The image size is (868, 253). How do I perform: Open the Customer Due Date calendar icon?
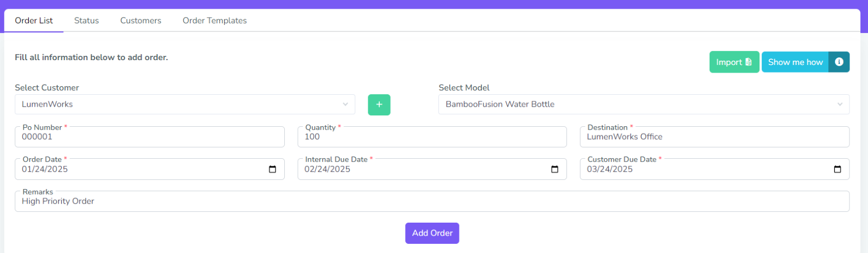(837, 170)
